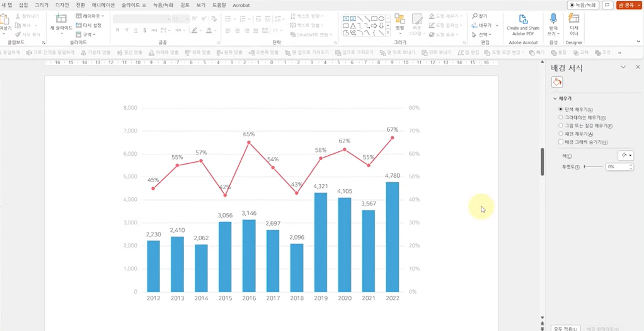Screen dimensions: 644x331
Task: Click Align Right (오른쪽 맞춤) in quick toolbar
Action: click(x=264, y=52)
